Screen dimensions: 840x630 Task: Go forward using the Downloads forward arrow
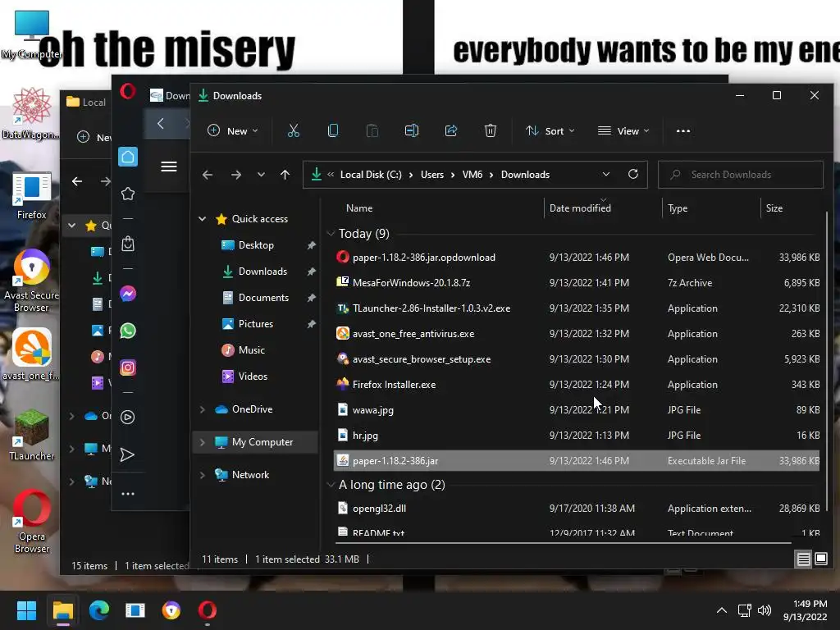pos(235,175)
